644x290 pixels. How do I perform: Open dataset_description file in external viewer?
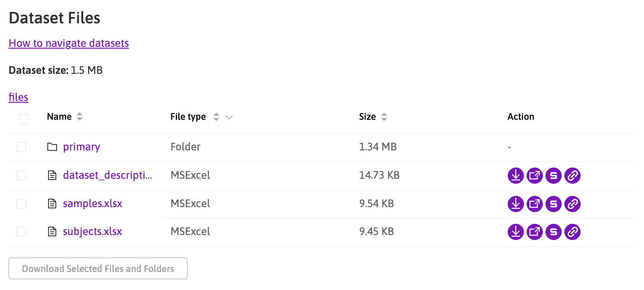point(534,176)
